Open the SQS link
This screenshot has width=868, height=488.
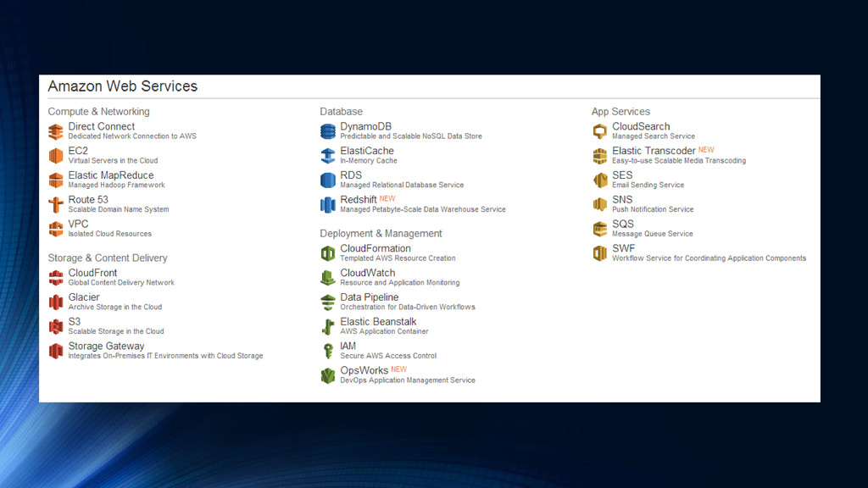tap(623, 224)
